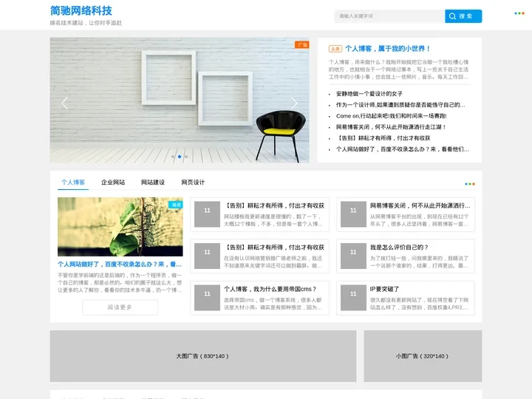The image size is (532, 399).
Task: Open headline 个人博客，属于我的小世界！
Action: point(388,49)
